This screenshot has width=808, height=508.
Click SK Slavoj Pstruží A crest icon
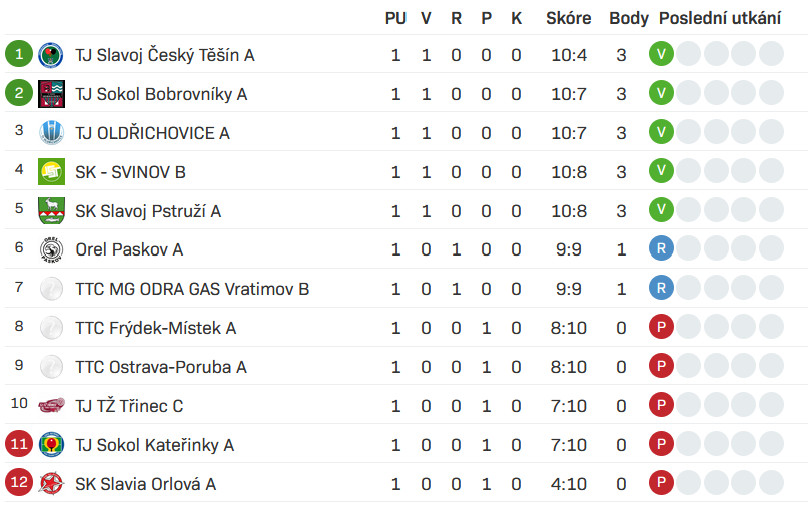click(51, 211)
